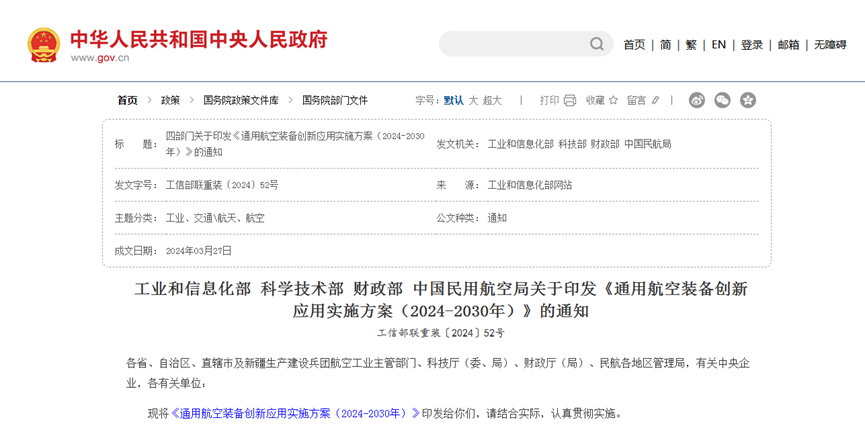Click the national emblem logo
This screenshot has height=428, width=865.
tap(43, 44)
